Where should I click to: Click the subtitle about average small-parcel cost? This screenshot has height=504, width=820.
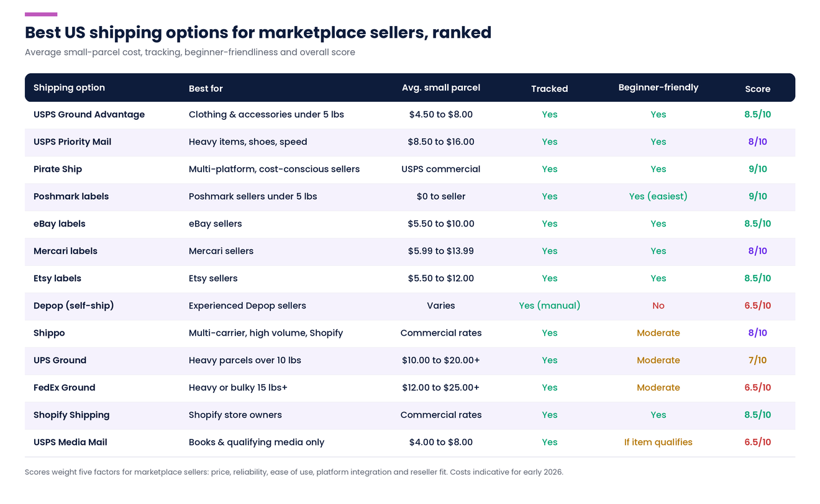point(190,52)
